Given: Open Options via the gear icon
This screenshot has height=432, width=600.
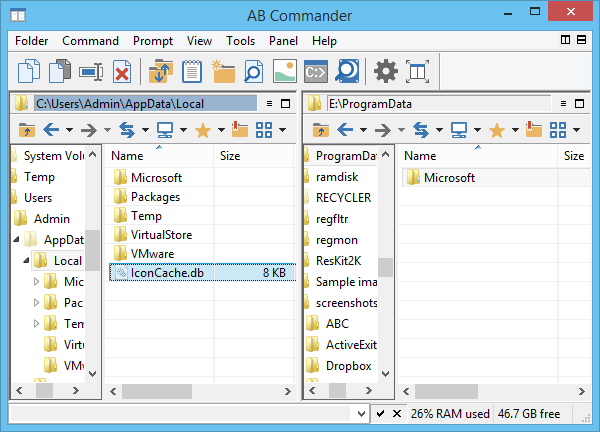Looking at the screenshot, I should pyautogui.click(x=385, y=71).
